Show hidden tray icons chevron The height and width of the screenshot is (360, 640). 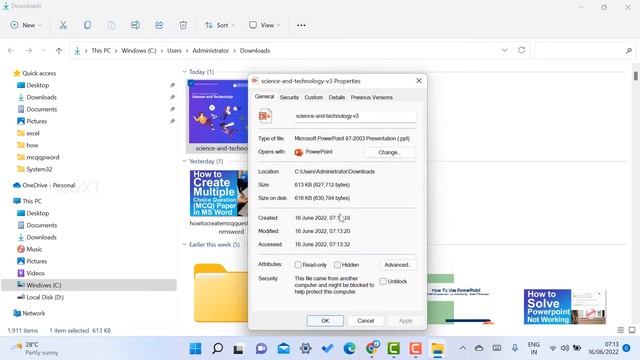click(463, 348)
